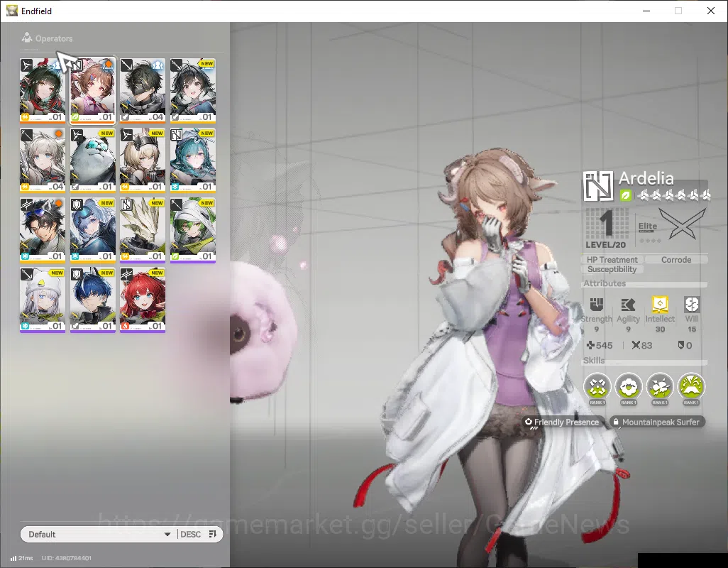The height and width of the screenshot is (568, 728).
Task: Click the Corrode tag
Action: coord(676,260)
